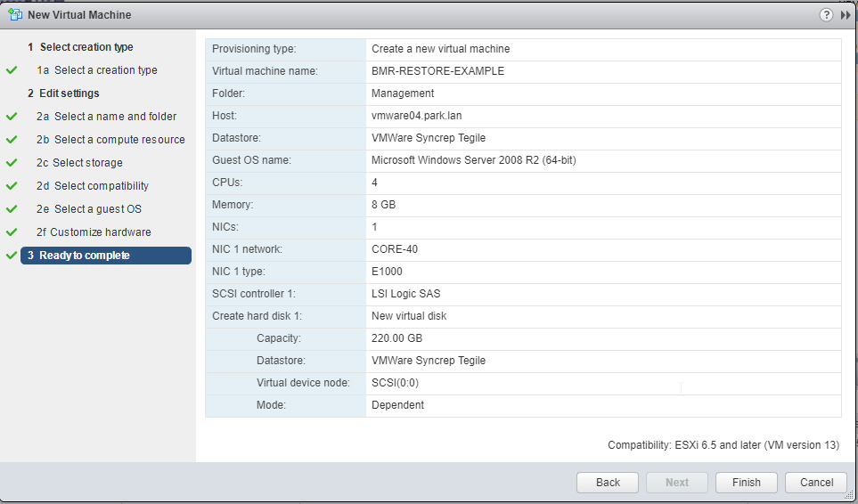
Task: Click the New Virtual Machine title text
Action: 79,15
